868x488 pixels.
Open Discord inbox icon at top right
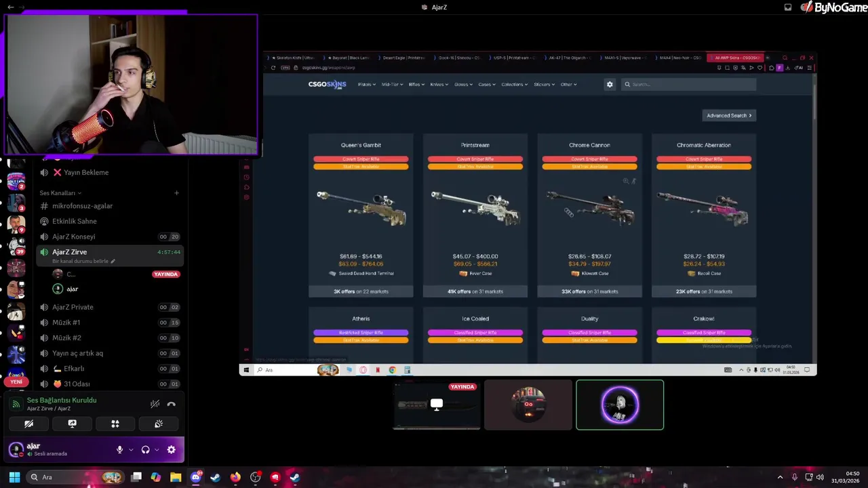click(x=788, y=7)
